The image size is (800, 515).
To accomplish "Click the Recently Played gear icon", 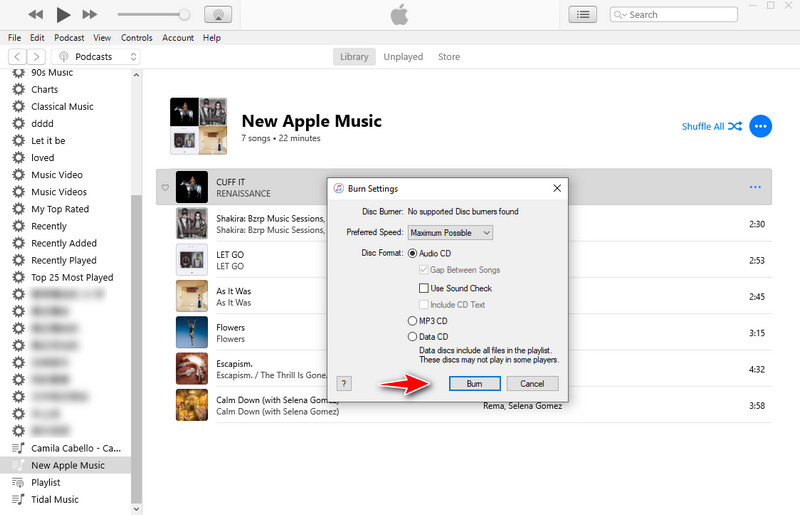I will (x=18, y=260).
